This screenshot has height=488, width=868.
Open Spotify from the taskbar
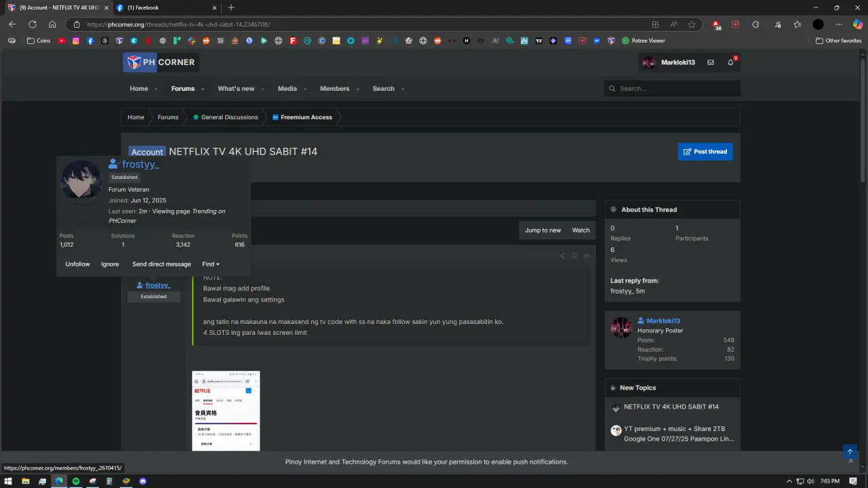76,481
